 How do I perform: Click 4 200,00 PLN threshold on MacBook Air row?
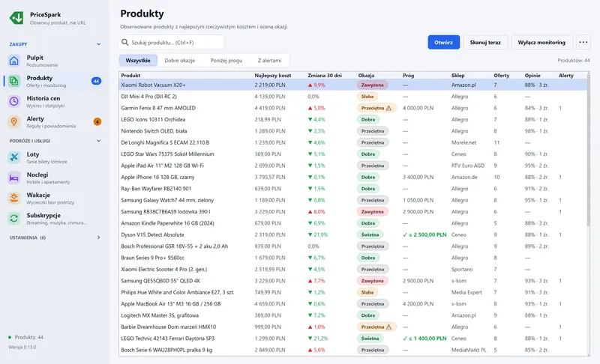pos(418,304)
